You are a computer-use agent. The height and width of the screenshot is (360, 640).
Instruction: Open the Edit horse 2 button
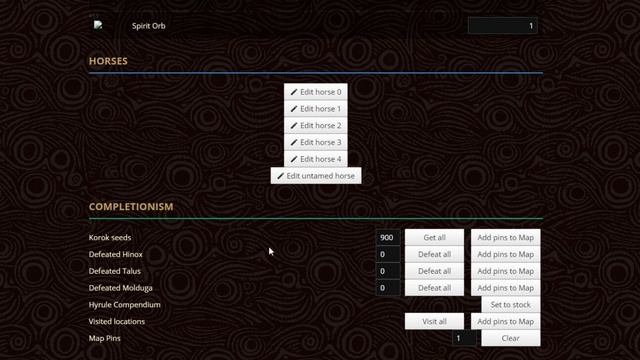pyautogui.click(x=316, y=125)
